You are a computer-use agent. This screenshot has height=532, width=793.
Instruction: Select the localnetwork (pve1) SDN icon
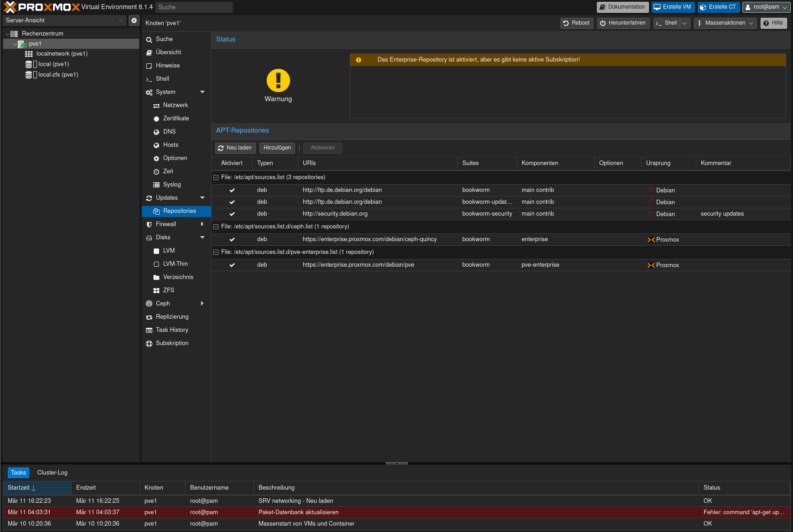tap(29, 54)
